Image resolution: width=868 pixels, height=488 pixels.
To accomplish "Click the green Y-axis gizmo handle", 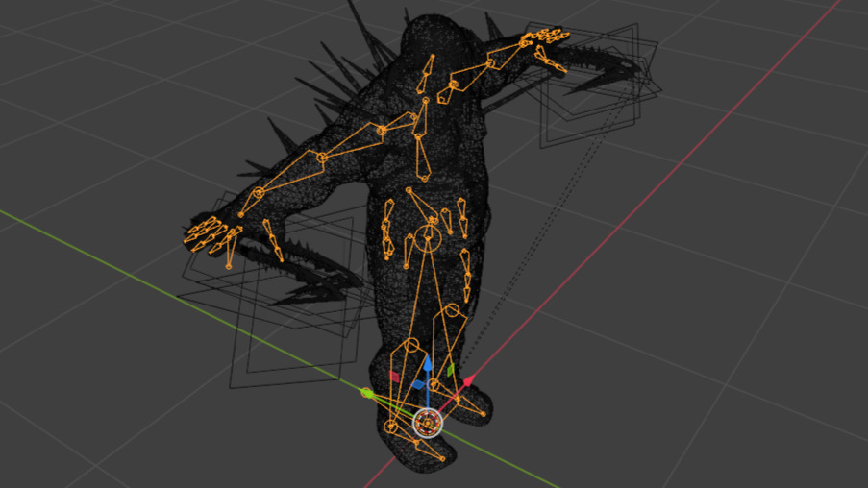I will point(366,393).
